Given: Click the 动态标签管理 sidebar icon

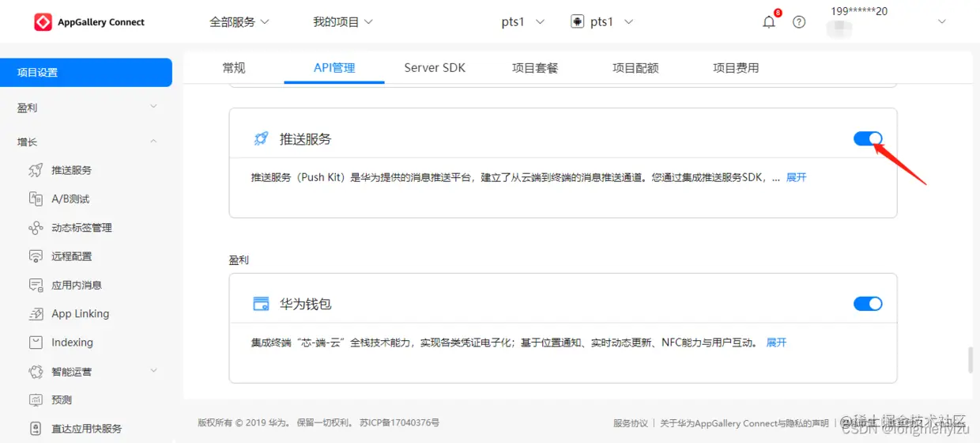Looking at the screenshot, I should [x=36, y=228].
